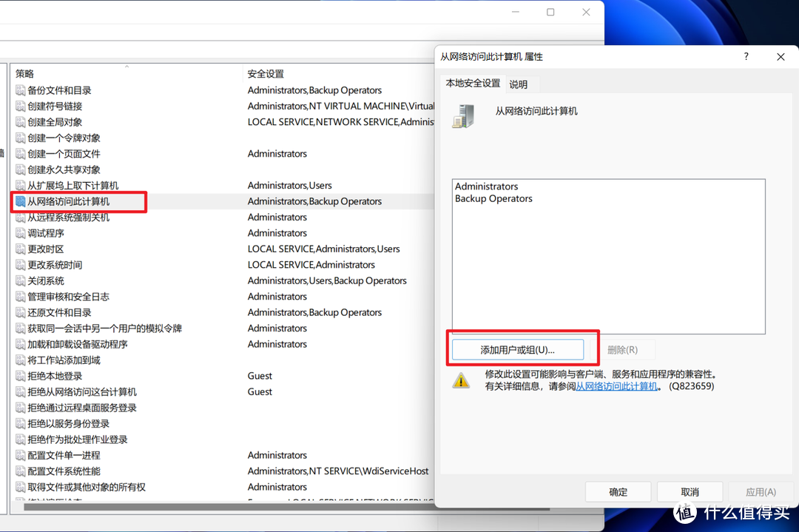Switch to the 说明 tab
Screen dimensions: 799x532
(x=519, y=84)
